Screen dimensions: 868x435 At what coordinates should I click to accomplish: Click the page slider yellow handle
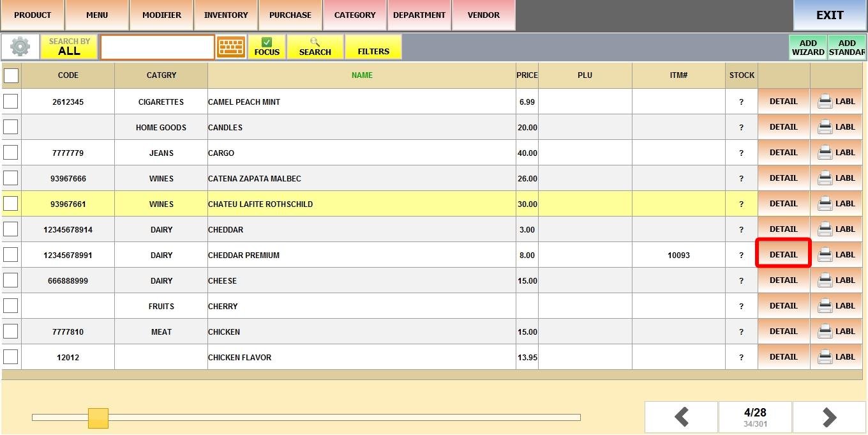(x=98, y=418)
